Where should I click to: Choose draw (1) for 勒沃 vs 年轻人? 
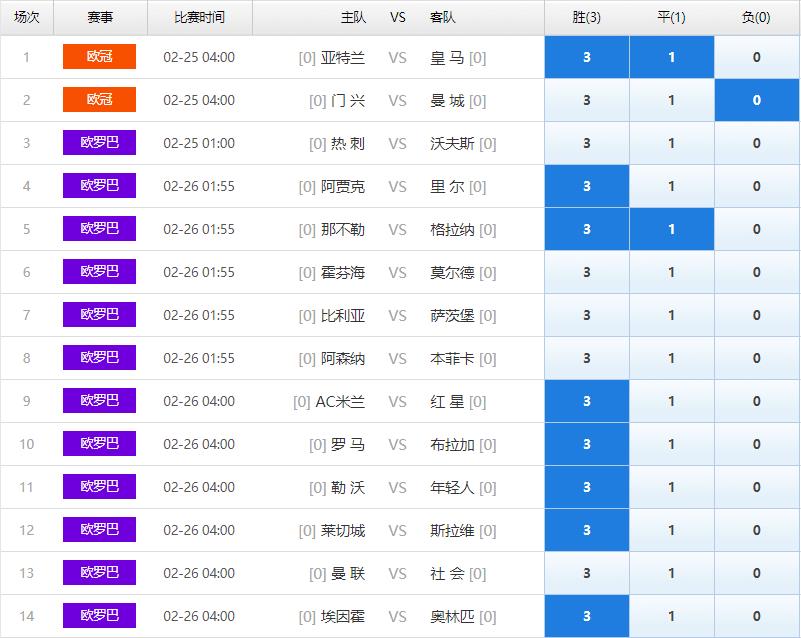tap(672, 487)
